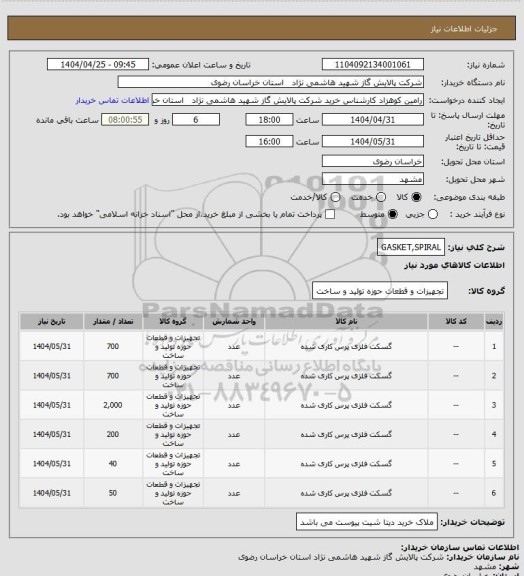The height and width of the screenshot is (576, 524).
Task: Click item name in row 6
Action: (x=346, y=493)
